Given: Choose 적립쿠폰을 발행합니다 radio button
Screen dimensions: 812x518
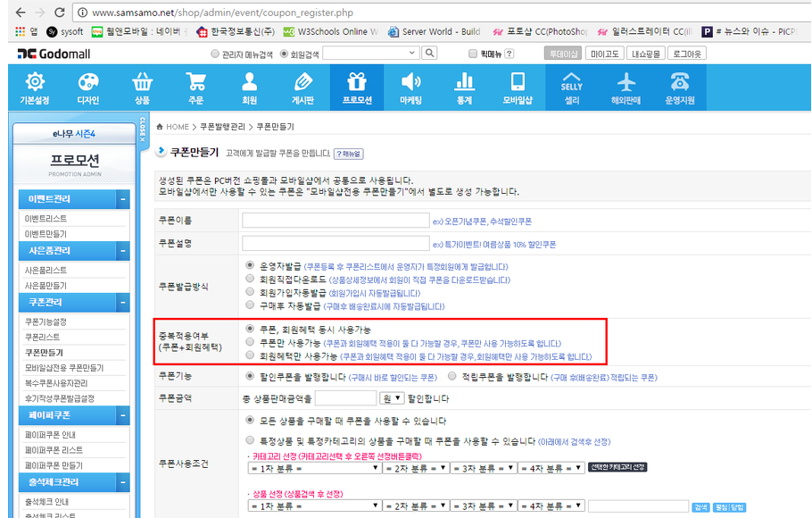Looking at the screenshot, I should pyautogui.click(x=452, y=377).
